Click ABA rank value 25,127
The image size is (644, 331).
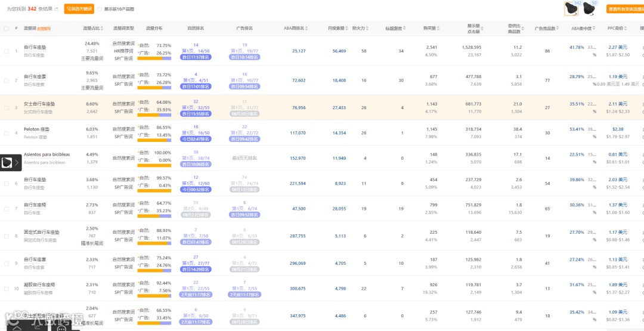click(299, 51)
